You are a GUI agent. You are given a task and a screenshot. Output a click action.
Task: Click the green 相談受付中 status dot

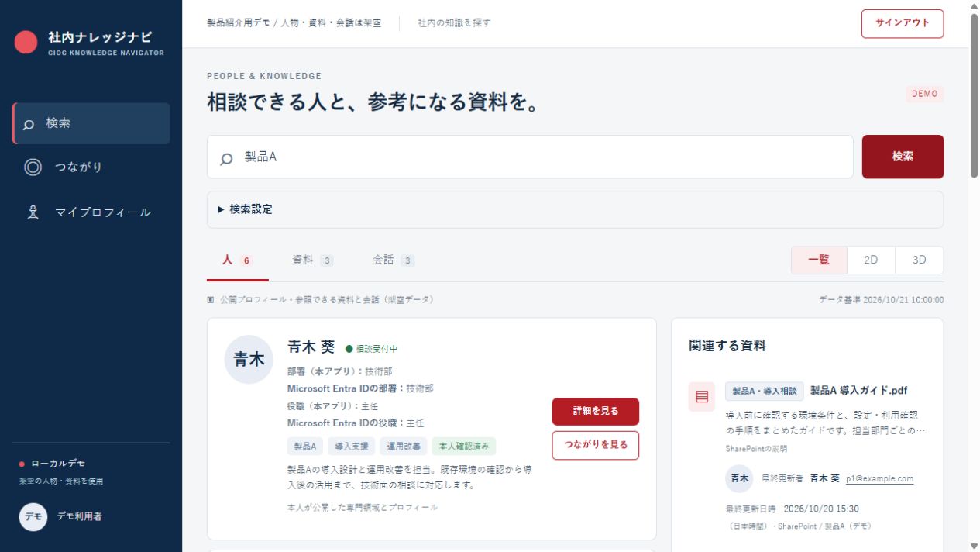(349, 349)
